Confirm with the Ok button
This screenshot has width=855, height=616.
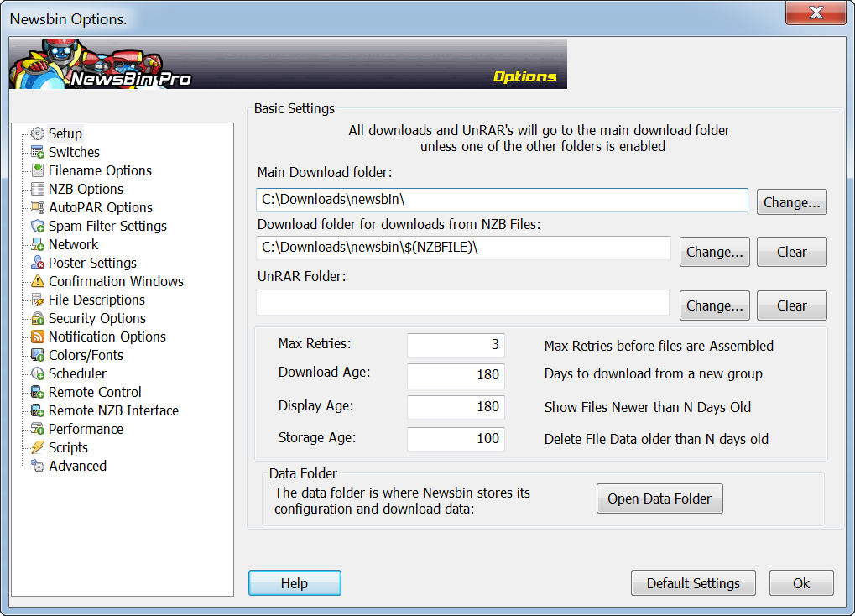[x=801, y=583]
